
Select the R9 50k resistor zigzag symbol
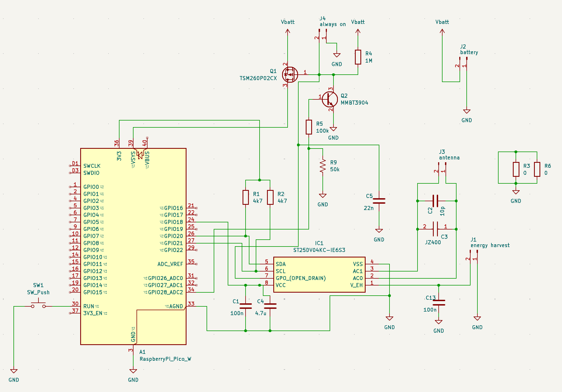tap(323, 166)
